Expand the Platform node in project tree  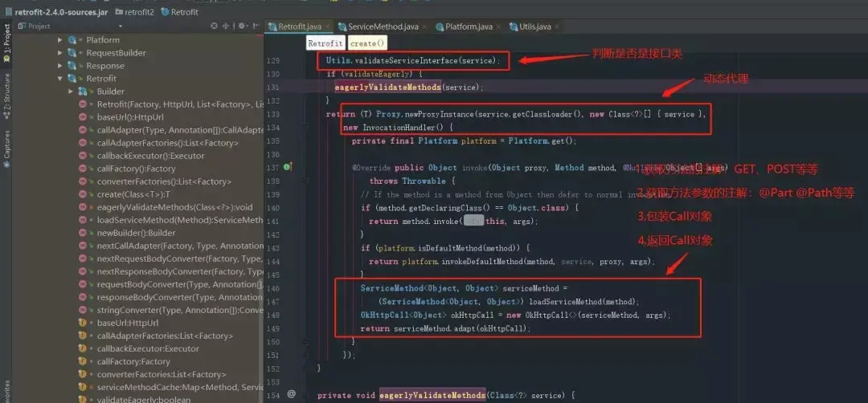click(60, 40)
